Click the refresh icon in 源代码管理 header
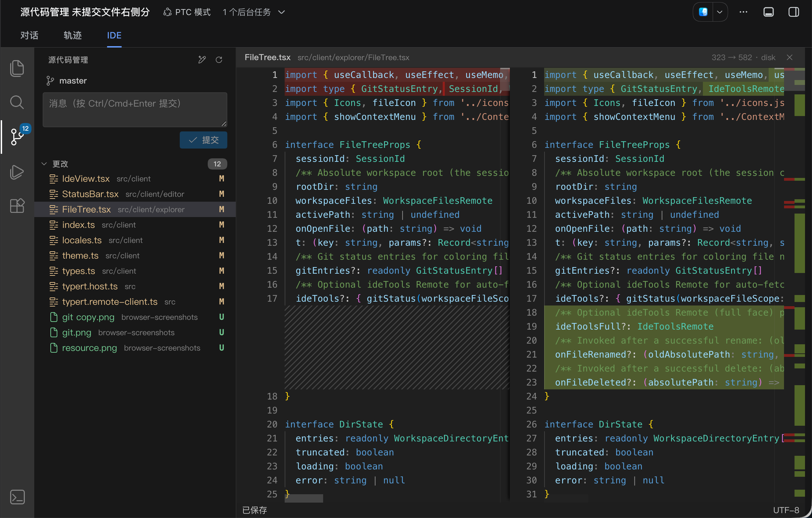Screen dimensions: 812x518 pyautogui.click(x=219, y=60)
